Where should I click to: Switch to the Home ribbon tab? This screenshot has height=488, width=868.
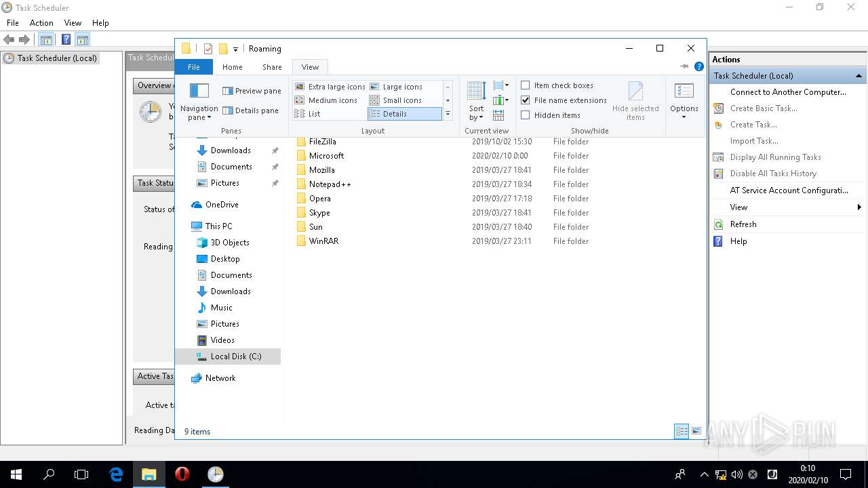(233, 67)
